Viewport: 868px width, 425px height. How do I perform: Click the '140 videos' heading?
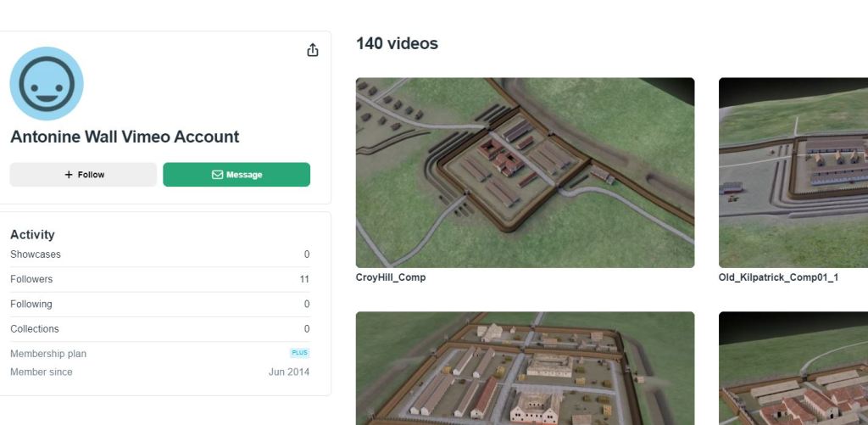coord(397,43)
